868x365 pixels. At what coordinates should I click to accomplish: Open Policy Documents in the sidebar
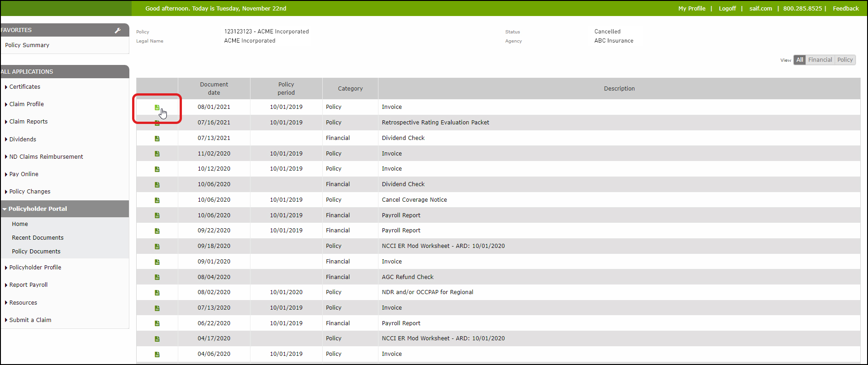click(x=36, y=252)
